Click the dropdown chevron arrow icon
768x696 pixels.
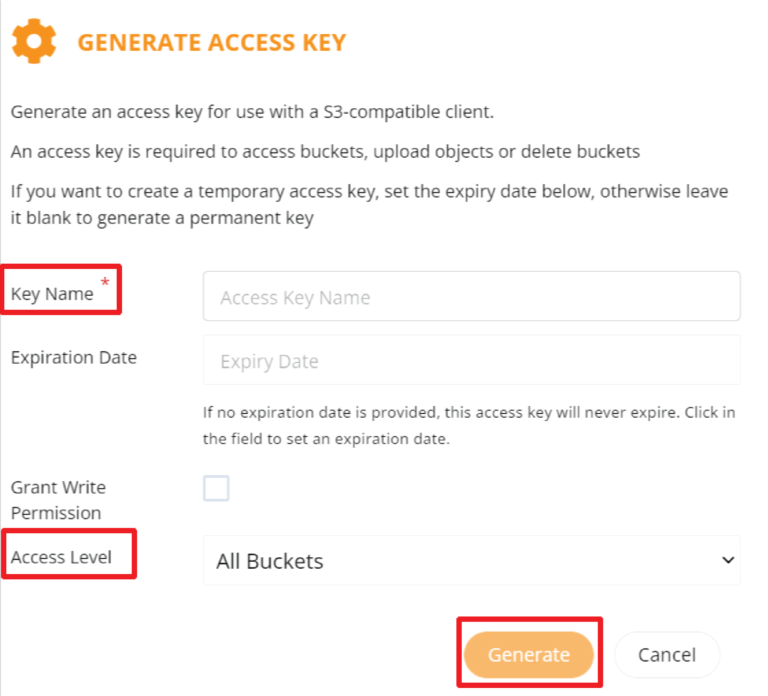[x=728, y=560]
